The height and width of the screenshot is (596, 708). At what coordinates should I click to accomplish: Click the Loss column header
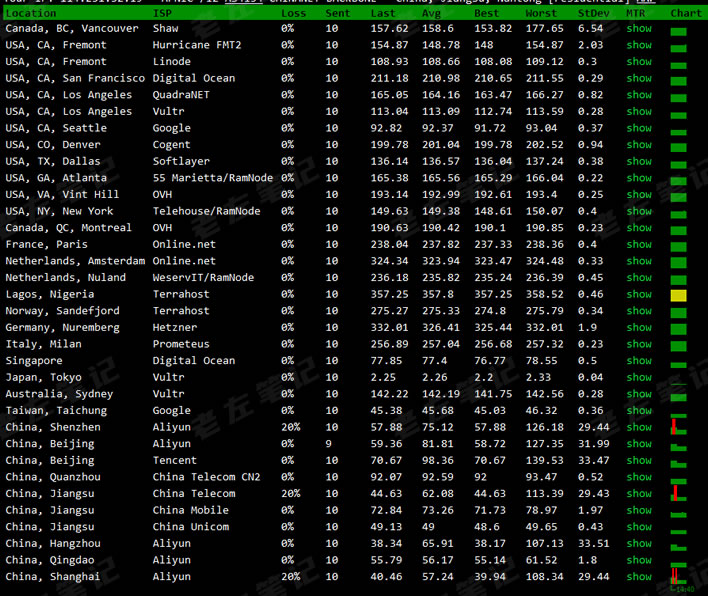pyautogui.click(x=294, y=13)
